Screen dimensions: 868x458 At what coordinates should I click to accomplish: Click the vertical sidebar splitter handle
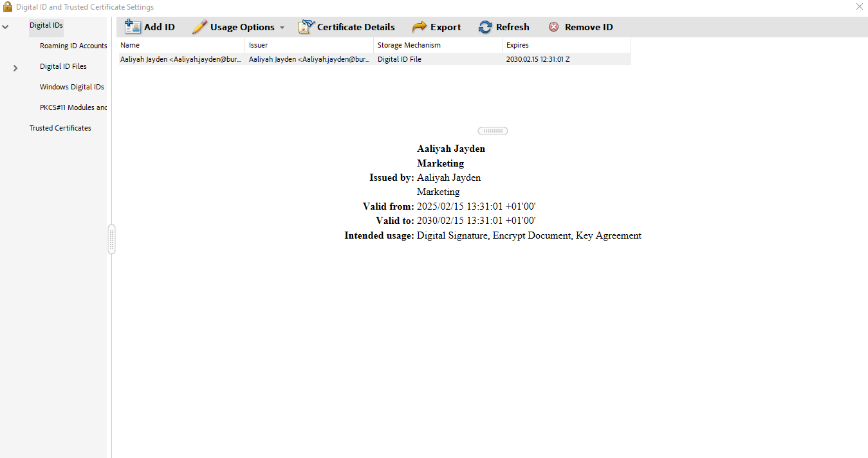tap(112, 239)
